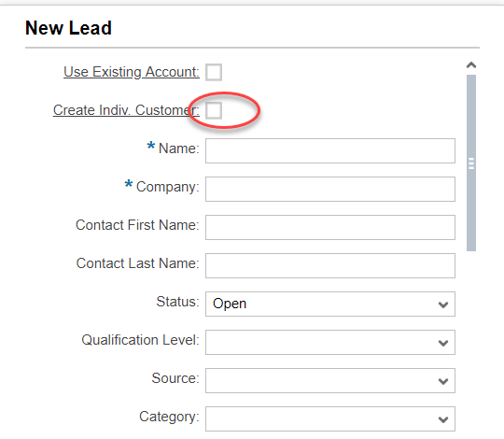
Task: Click the Status label text
Action: click(x=177, y=302)
